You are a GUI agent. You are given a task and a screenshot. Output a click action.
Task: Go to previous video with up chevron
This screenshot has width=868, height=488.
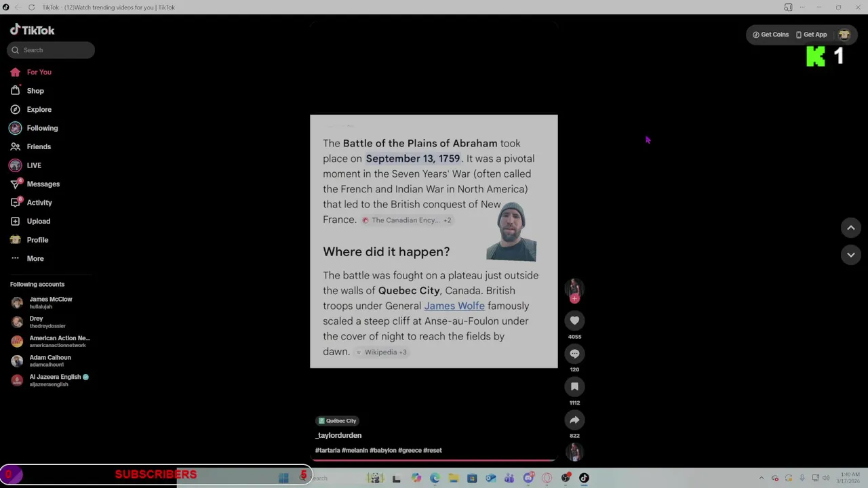point(851,228)
